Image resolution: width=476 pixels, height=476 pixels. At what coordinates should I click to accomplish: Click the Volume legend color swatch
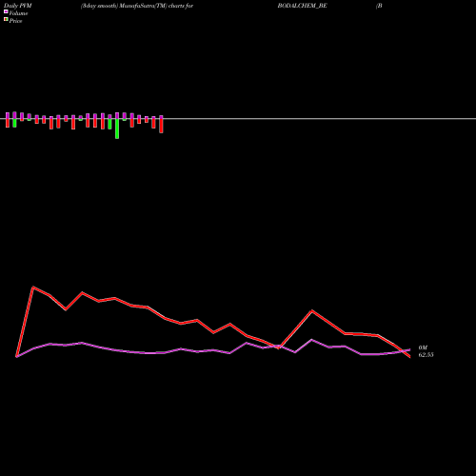tap(6, 11)
